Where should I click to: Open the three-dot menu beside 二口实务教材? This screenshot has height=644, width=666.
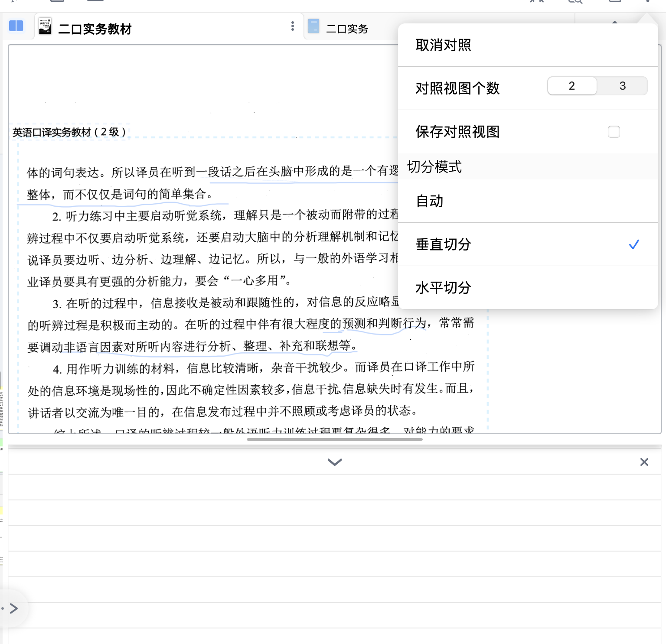click(293, 26)
